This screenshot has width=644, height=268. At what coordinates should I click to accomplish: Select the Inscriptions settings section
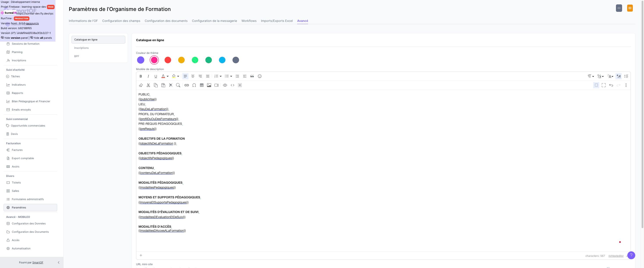tap(81, 48)
